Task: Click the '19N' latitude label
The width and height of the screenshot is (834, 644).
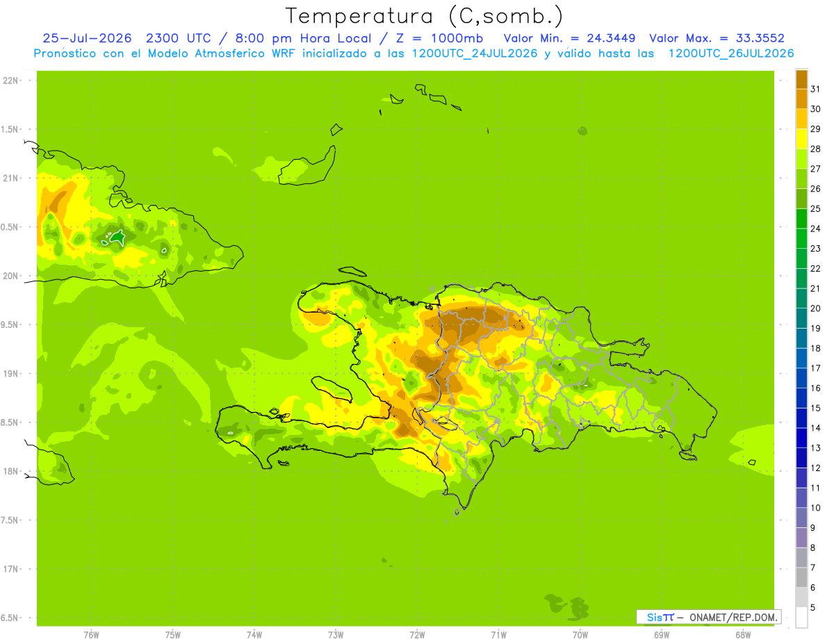Action: point(10,374)
